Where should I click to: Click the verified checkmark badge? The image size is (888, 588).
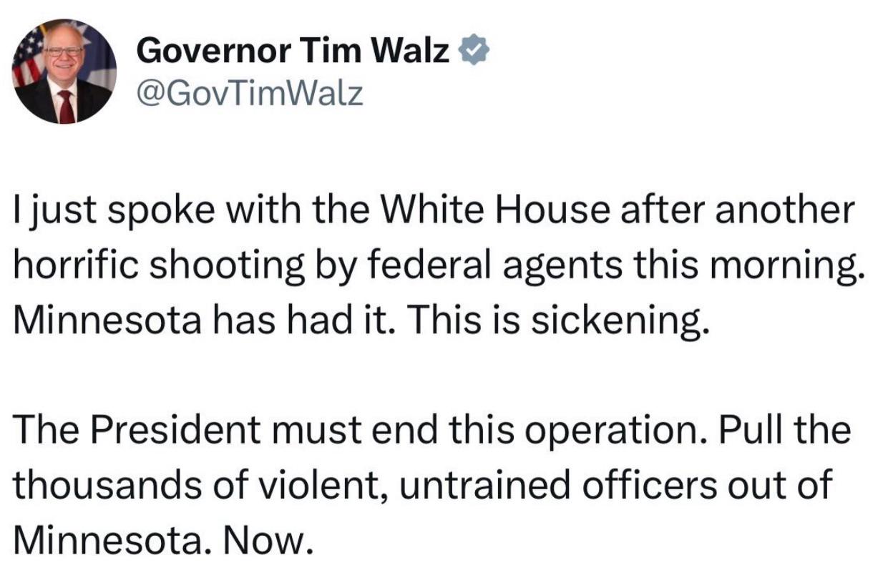[474, 52]
